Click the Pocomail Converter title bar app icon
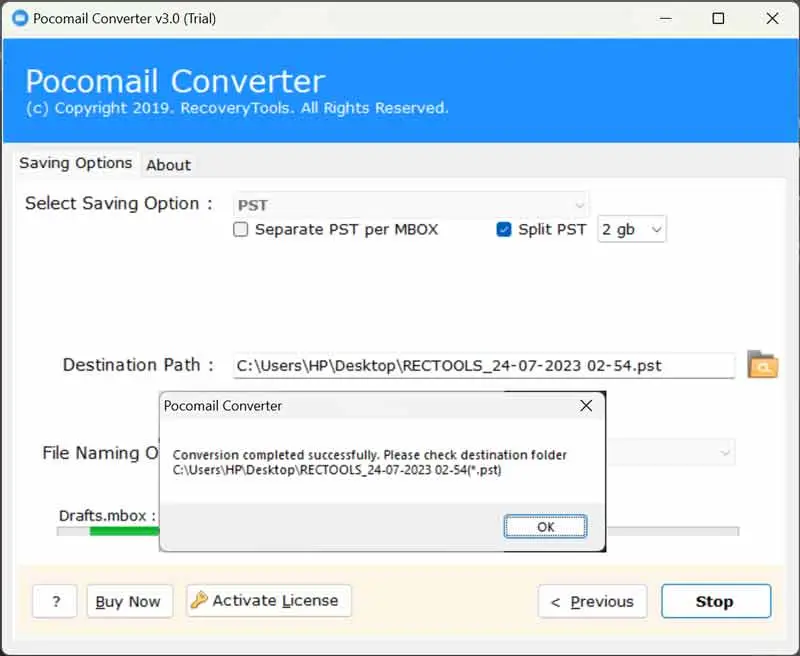 17,18
